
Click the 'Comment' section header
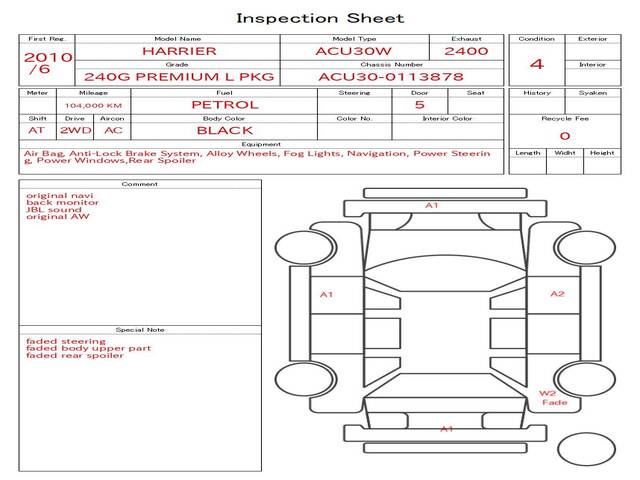pos(140,184)
